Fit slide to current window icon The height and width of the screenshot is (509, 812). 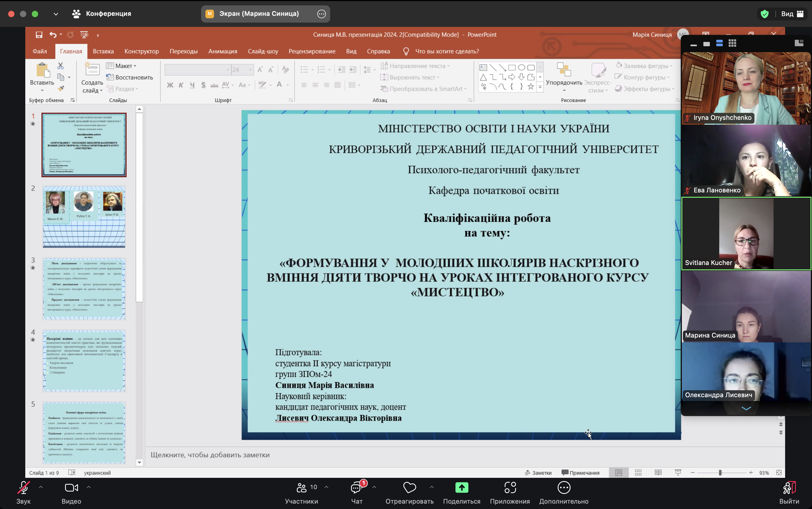[x=779, y=473]
